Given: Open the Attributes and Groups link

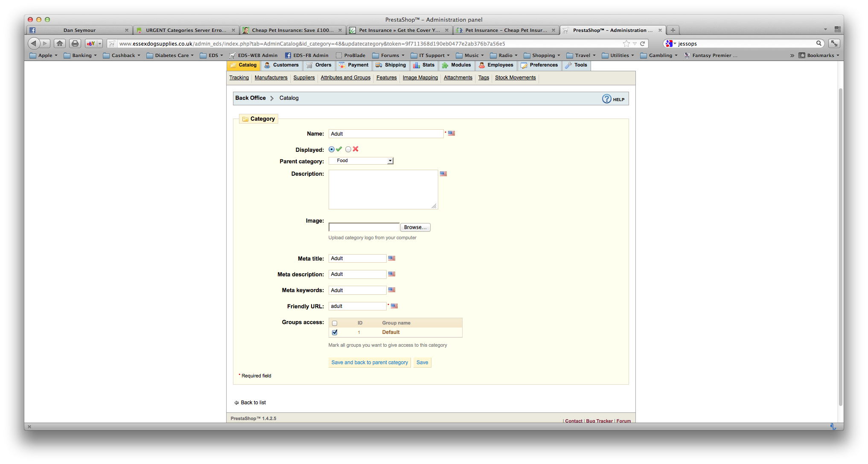Looking at the screenshot, I should 345,78.
